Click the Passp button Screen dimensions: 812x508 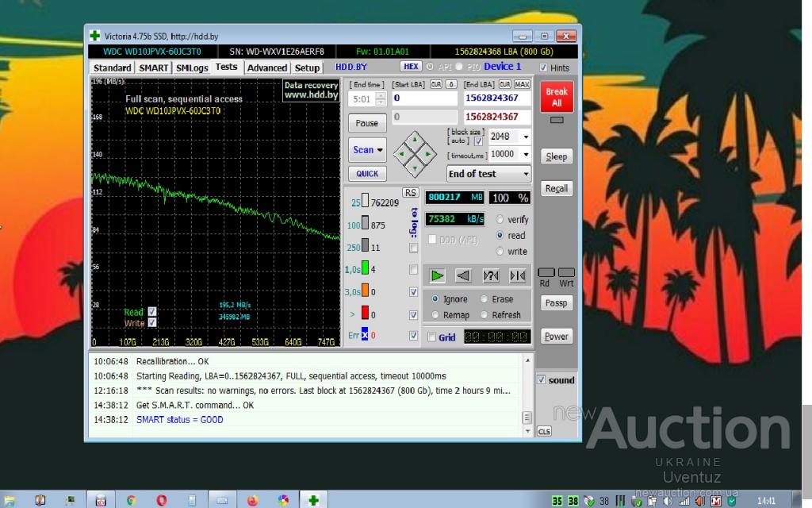click(557, 302)
